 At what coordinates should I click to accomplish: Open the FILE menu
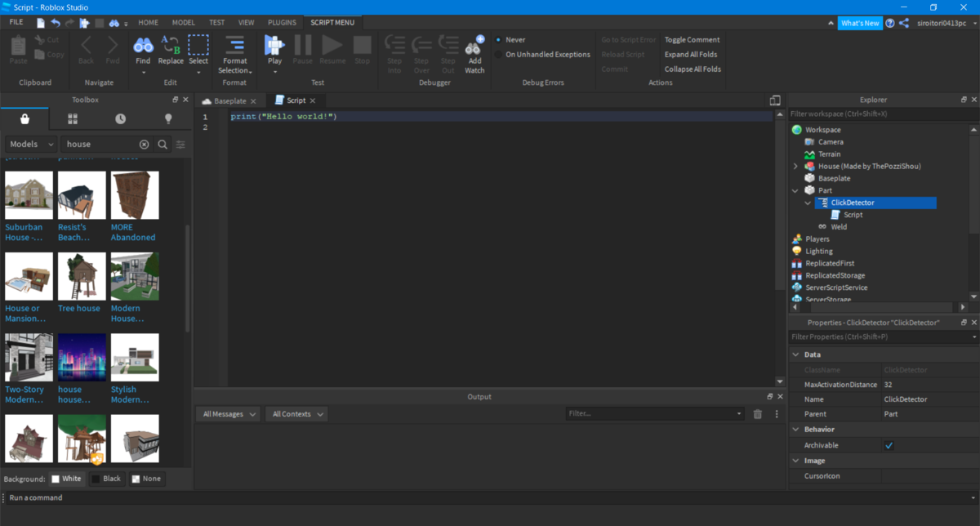[x=16, y=23]
